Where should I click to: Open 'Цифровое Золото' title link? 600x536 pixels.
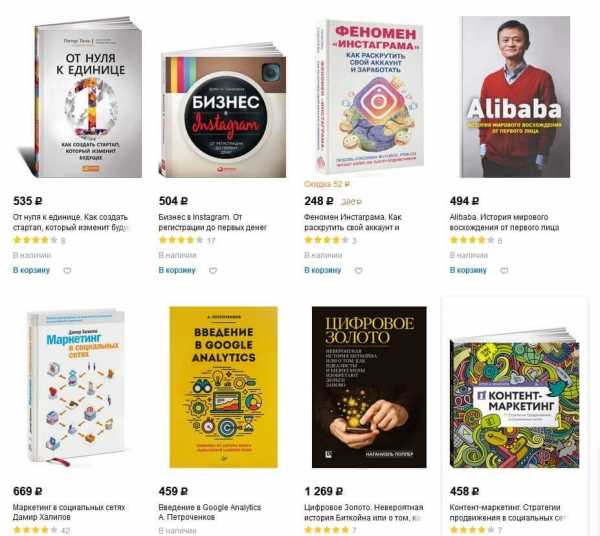click(x=364, y=512)
